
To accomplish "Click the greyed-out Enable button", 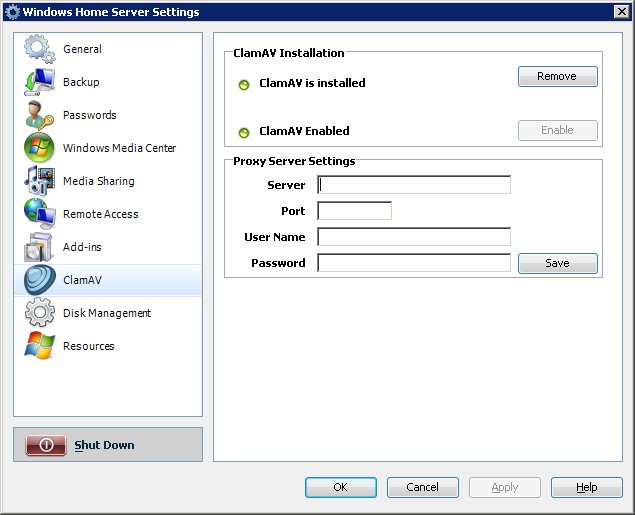I will [x=558, y=130].
